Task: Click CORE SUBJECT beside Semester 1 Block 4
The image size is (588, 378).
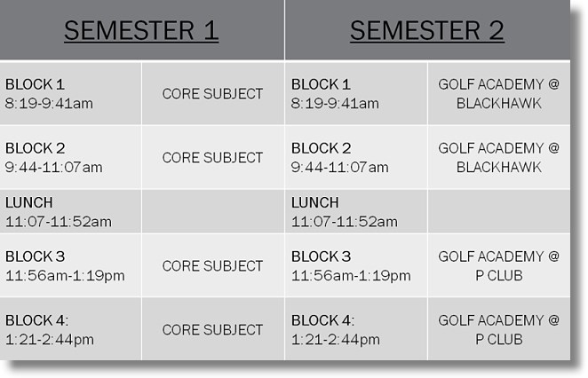Action: [212, 329]
